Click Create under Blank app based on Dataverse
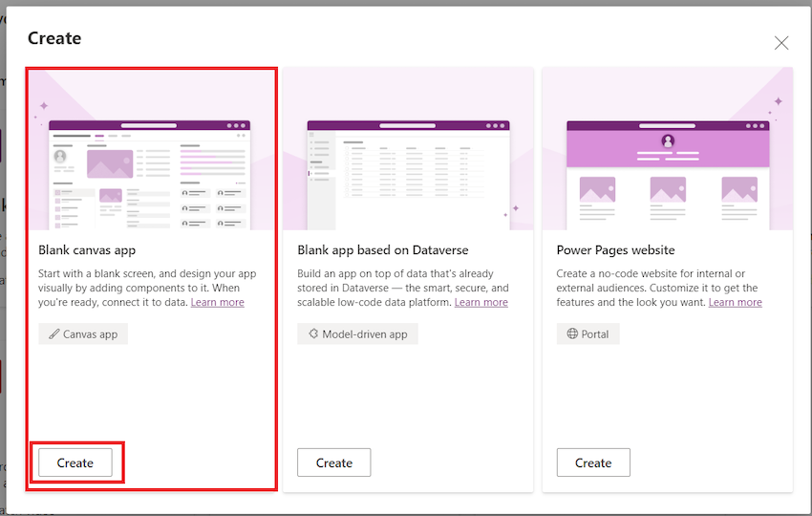The image size is (812, 516). [334, 462]
